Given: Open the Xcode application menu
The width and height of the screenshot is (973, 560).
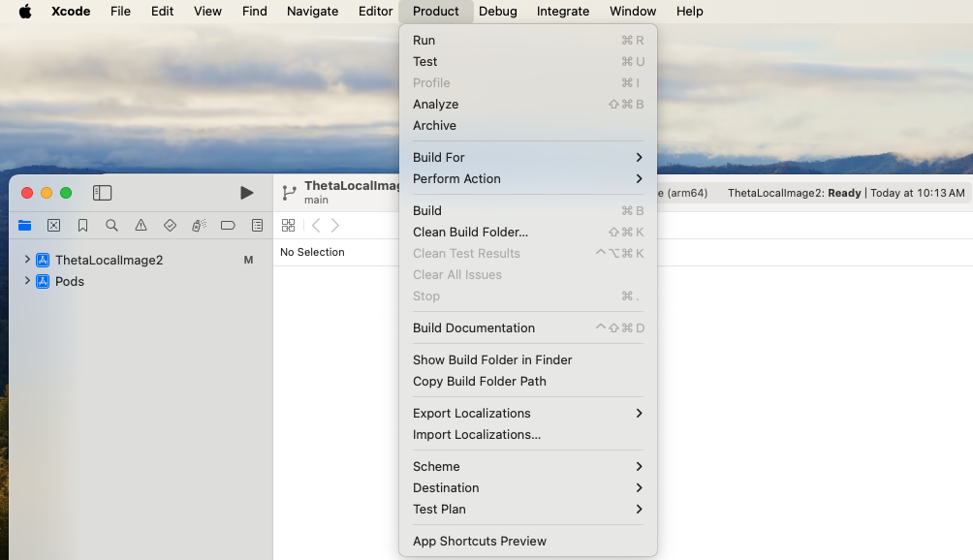Looking at the screenshot, I should [71, 12].
